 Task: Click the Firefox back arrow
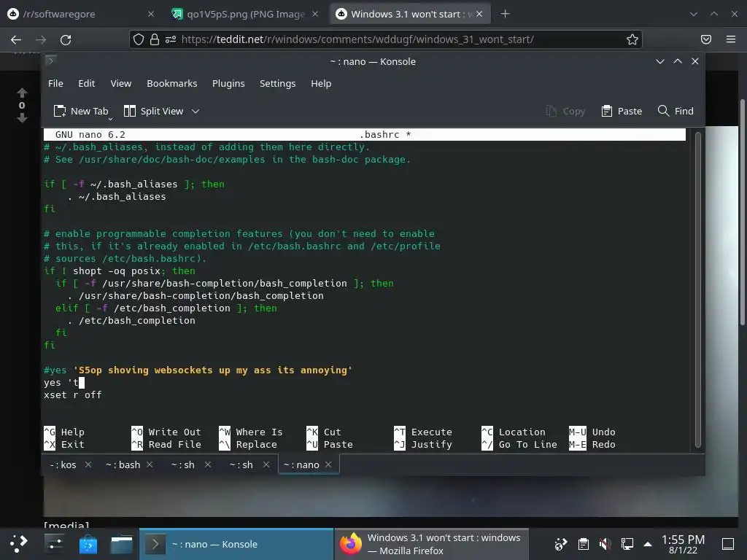[16, 39]
